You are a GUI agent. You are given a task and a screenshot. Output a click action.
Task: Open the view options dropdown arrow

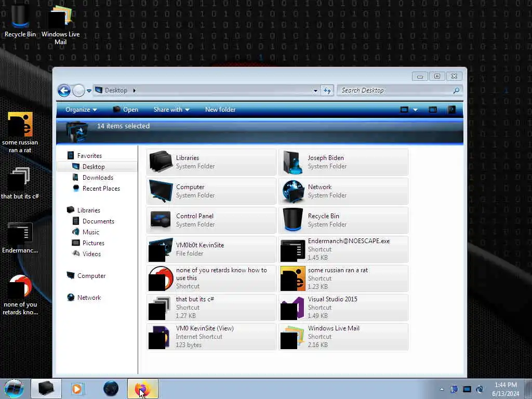(415, 110)
